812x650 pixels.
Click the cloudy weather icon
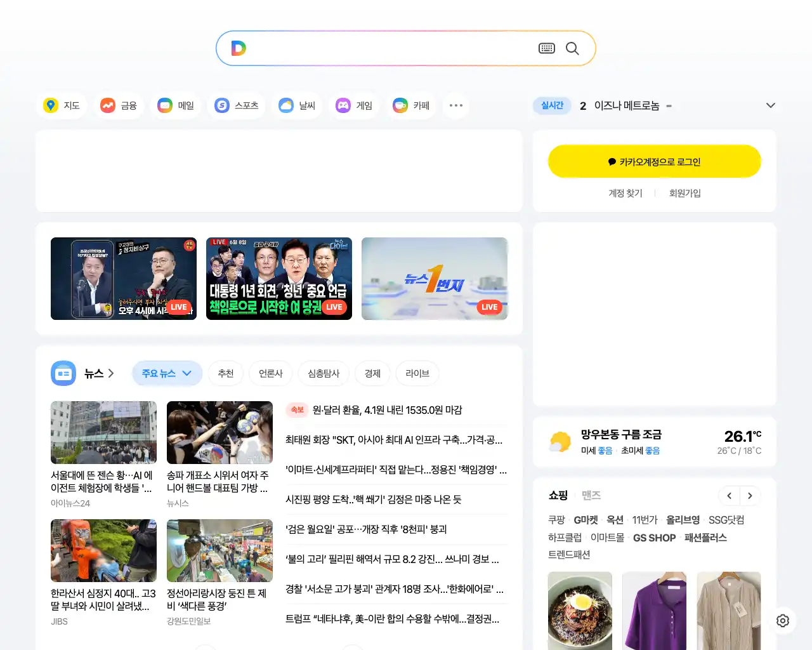(560, 442)
